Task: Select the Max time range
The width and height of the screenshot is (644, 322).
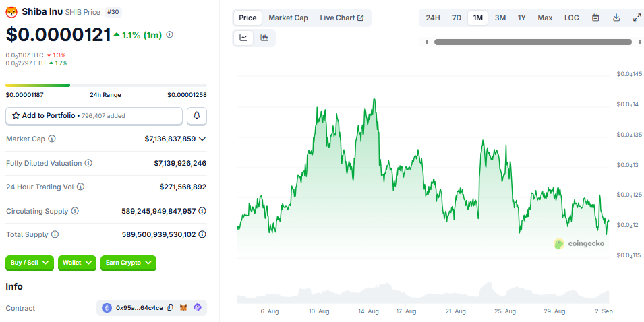Action: pos(545,18)
